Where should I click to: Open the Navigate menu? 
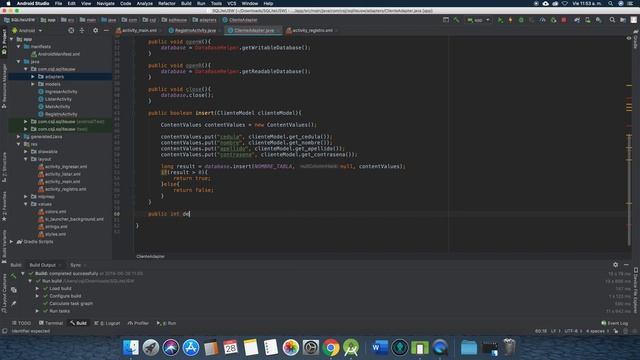[105, 3]
